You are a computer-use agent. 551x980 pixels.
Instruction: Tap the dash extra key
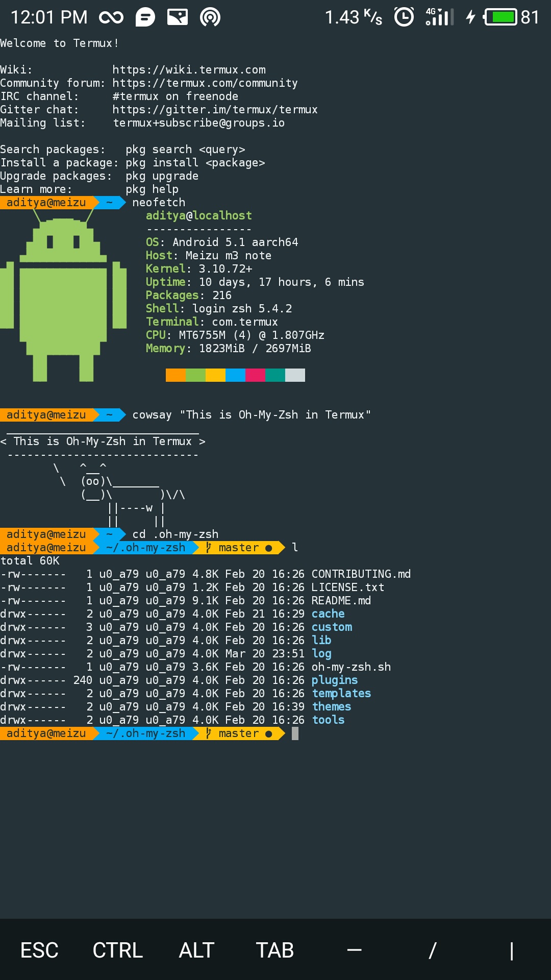tap(354, 950)
